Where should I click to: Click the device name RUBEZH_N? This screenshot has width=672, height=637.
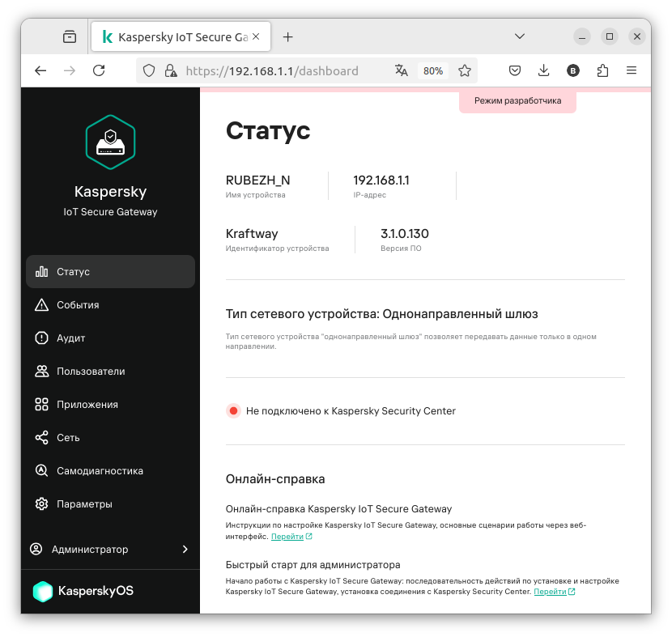[258, 180]
